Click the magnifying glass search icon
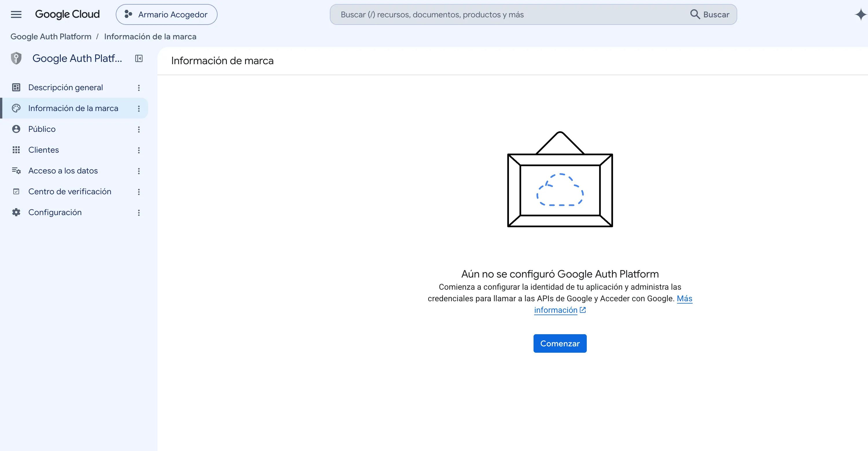 695,14
